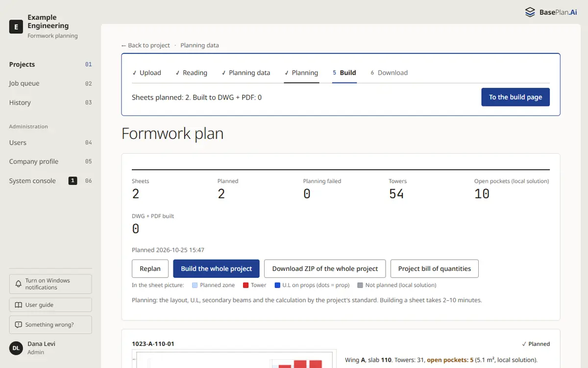Click the Example Engineering 'E' company badge
588x368 pixels.
click(16, 26)
